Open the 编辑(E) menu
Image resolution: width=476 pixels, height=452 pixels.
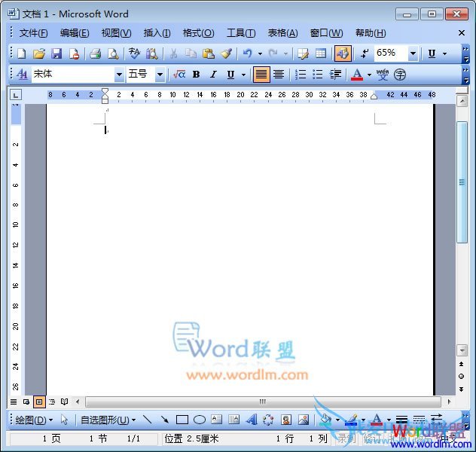pos(75,33)
